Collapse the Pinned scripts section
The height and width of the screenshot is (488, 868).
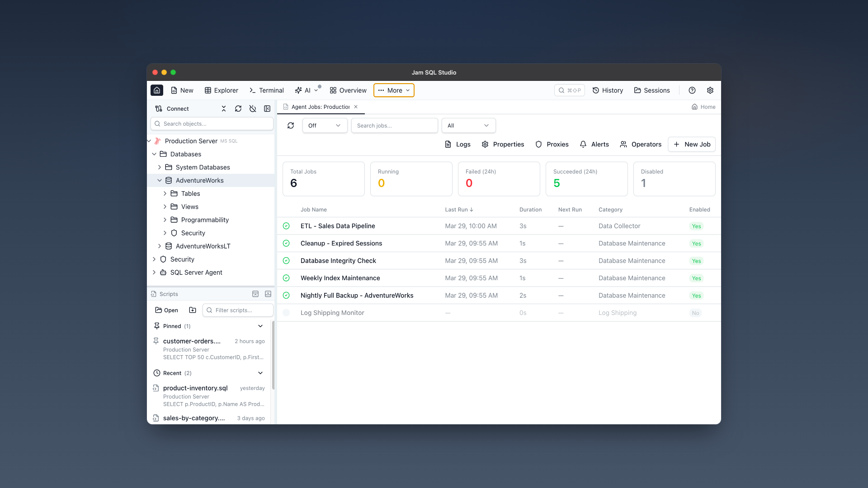(260, 326)
